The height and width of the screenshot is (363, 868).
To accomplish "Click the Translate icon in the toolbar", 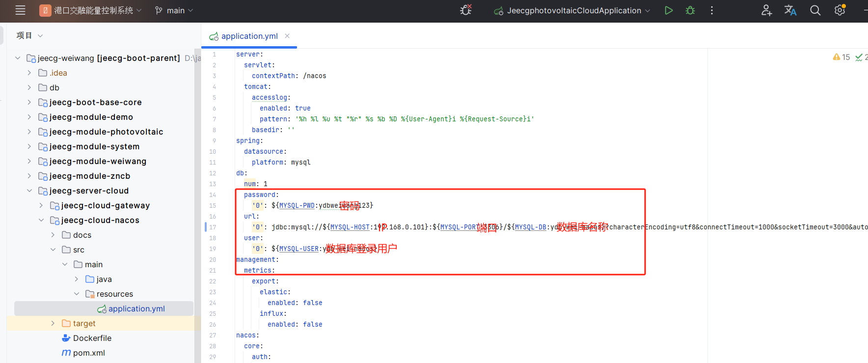I will 790,10.
